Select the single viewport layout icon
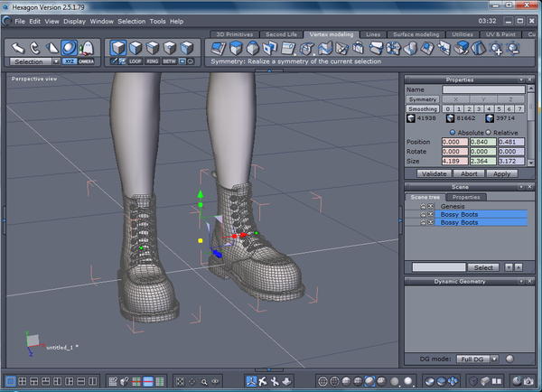 pos(12,382)
